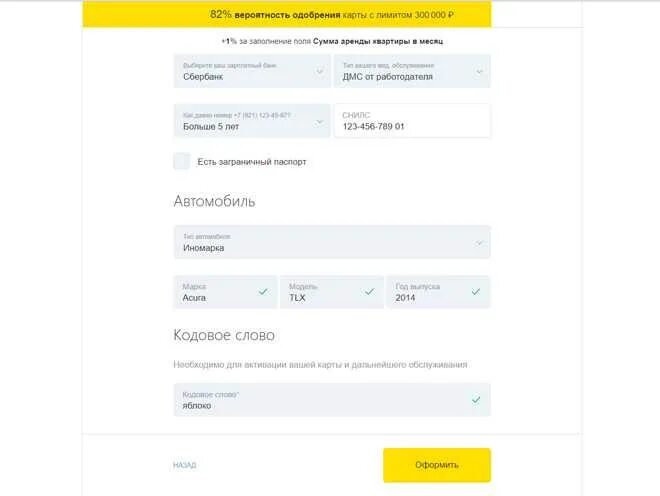This screenshot has width=660, height=496.
Task: Click the Модель field containing TLX
Action: [332, 292]
